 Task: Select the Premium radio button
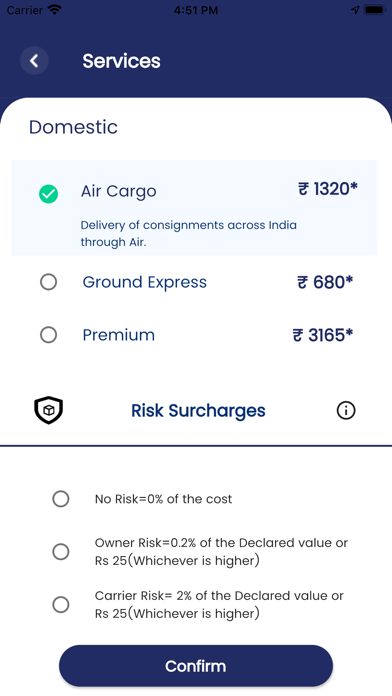[x=48, y=335]
